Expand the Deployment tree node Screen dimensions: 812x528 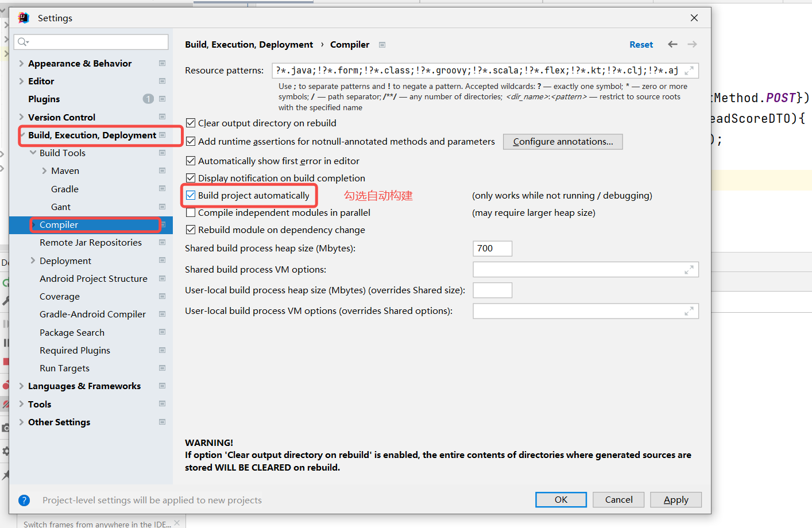pyautogui.click(x=33, y=260)
